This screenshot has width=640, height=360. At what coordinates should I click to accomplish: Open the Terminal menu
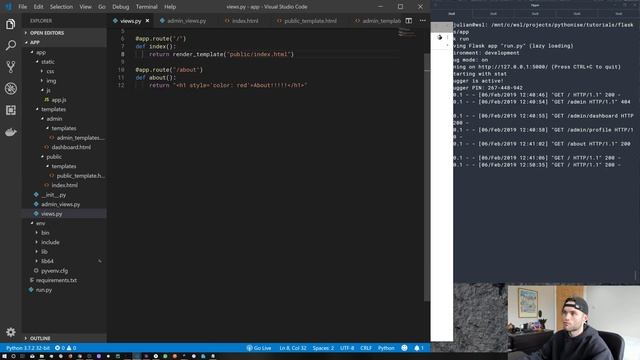[147, 7]
